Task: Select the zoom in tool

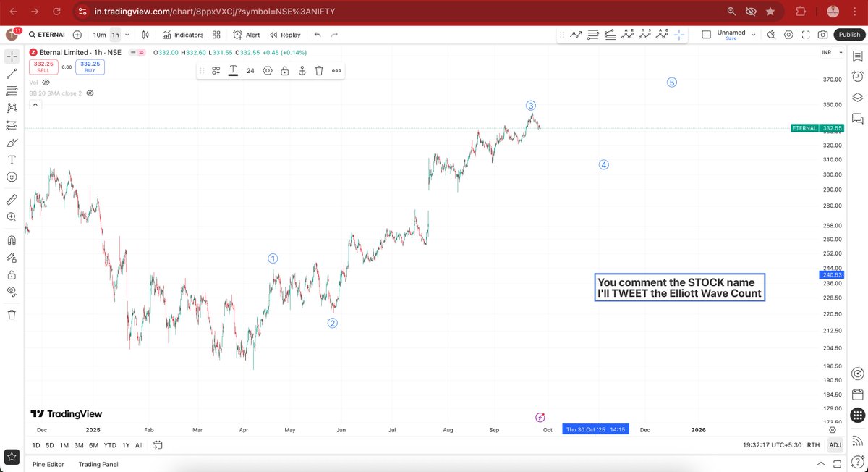Action: [12, 216]
